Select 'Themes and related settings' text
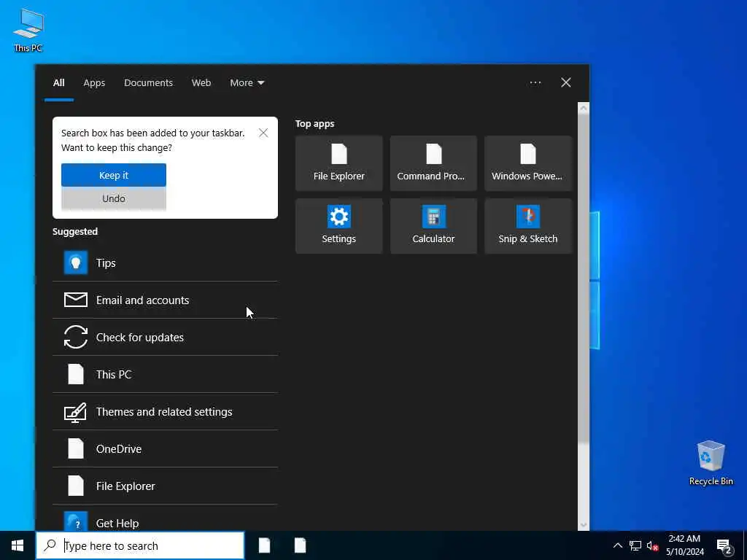Screen dimensions: 747x560 [x=164, y=411]
